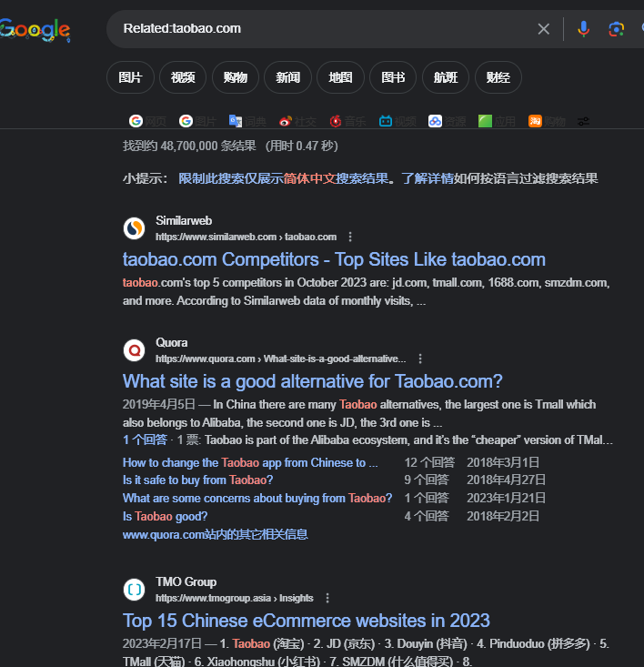
Task: Open Bilibili 视频 shortcut
Action: [x=397, y=121]
